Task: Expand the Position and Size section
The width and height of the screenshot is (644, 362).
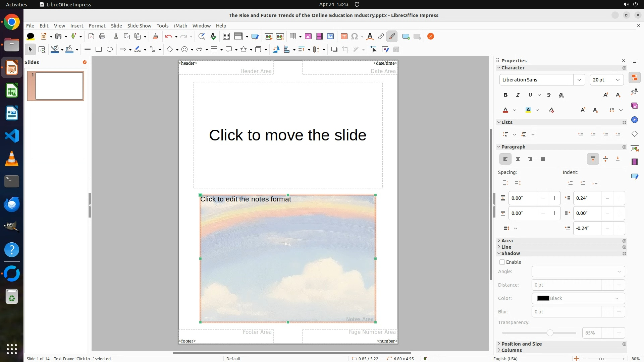Action: coord(521,344)
